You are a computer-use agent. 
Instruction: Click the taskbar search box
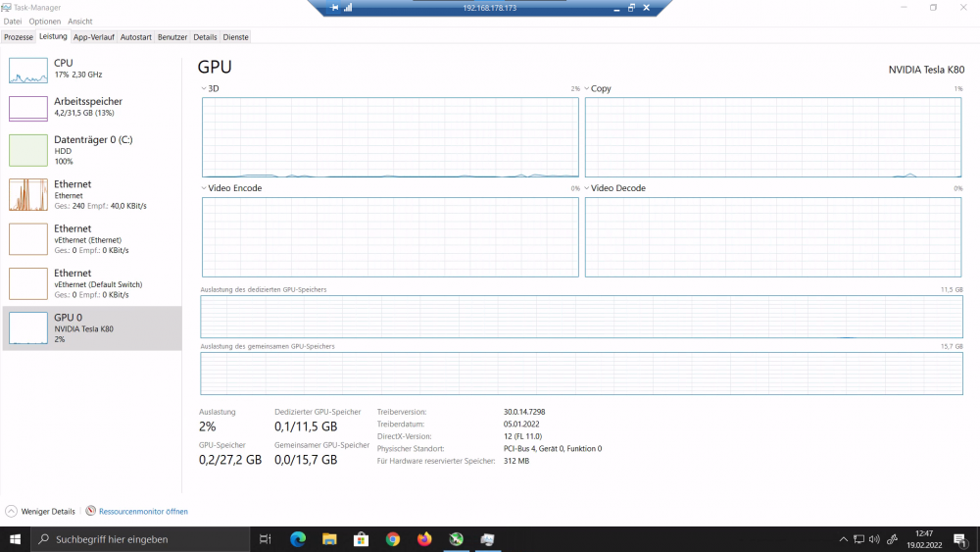coord(140,539)
